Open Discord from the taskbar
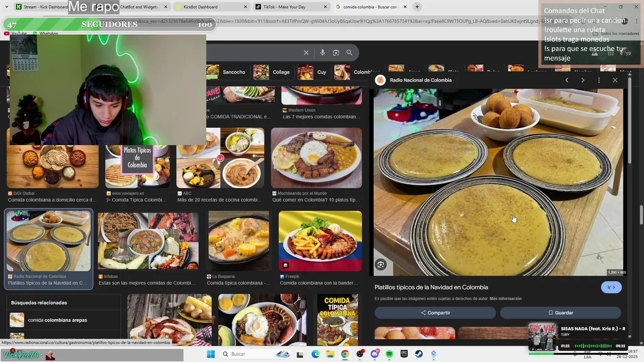This screenshot has height=362, width=644. (x=374, y=354)
